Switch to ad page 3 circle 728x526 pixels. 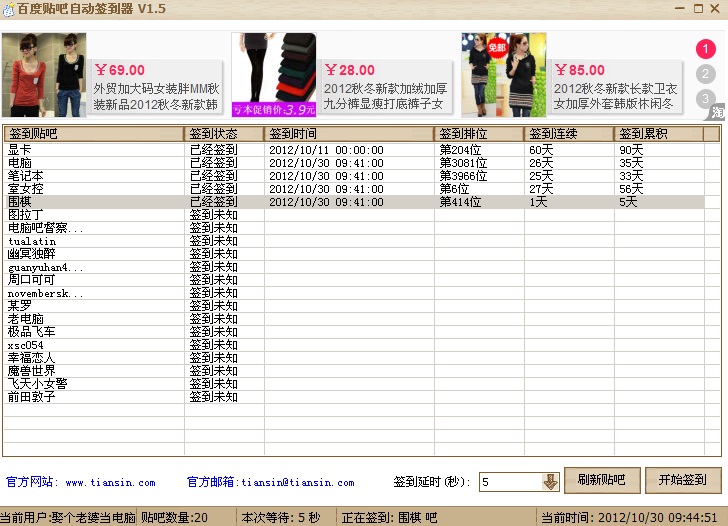click(x=705, y=98)
